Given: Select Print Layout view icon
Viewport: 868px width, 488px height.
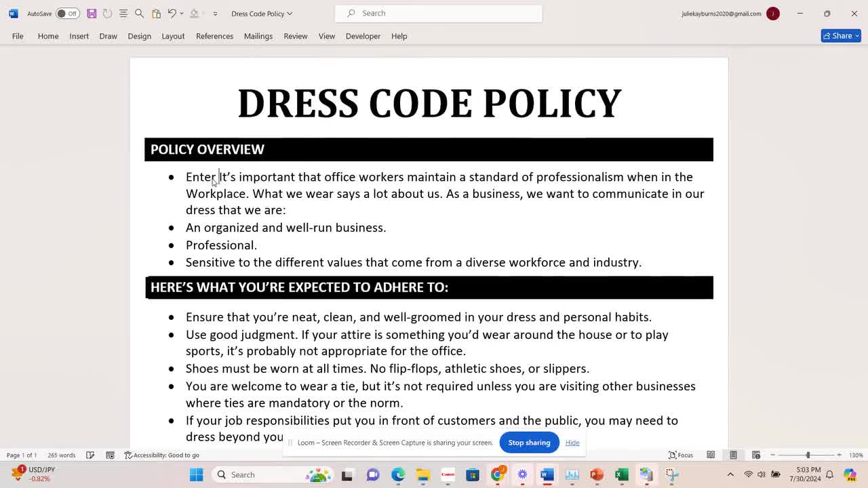Looking at the screenshot, I should tap(733, 455).
